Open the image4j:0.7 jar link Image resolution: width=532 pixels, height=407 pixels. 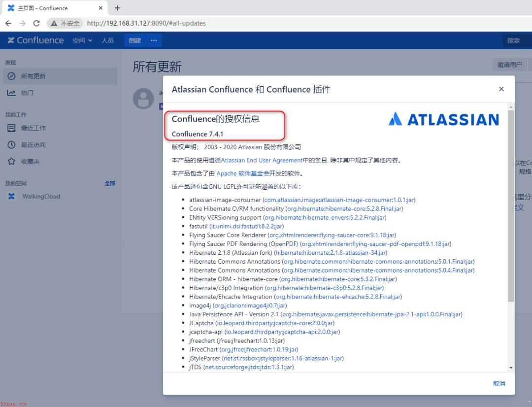coord(250,305)
